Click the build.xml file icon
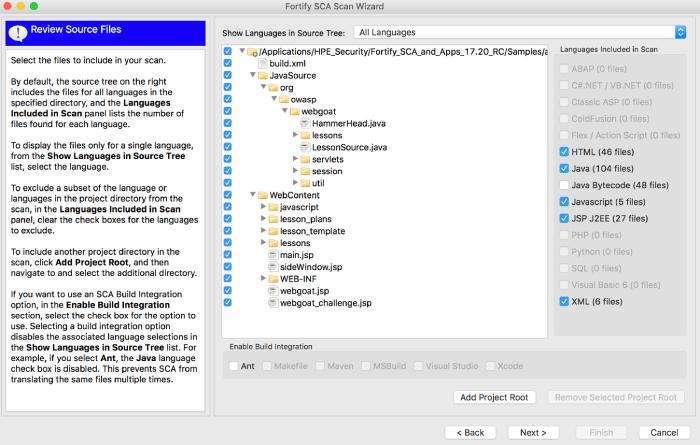Image resolution: width=700 pixels, height=445 pixels. (263, 63)
